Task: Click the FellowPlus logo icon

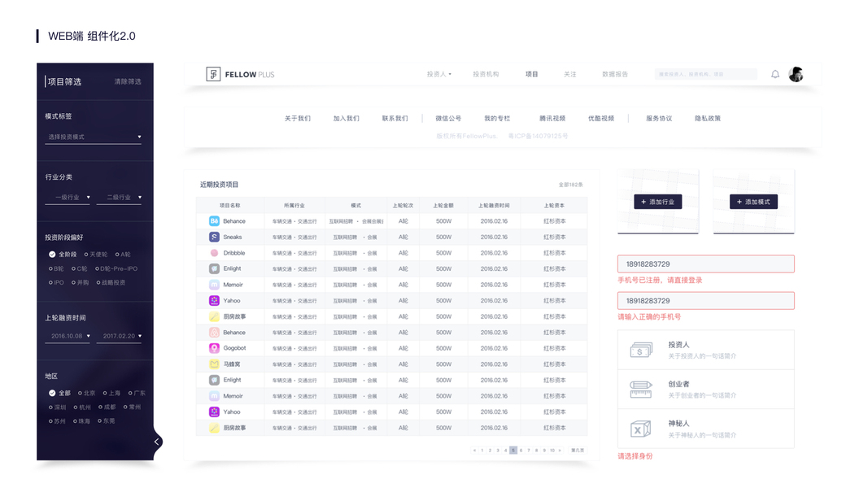Action: click(213, 74)
